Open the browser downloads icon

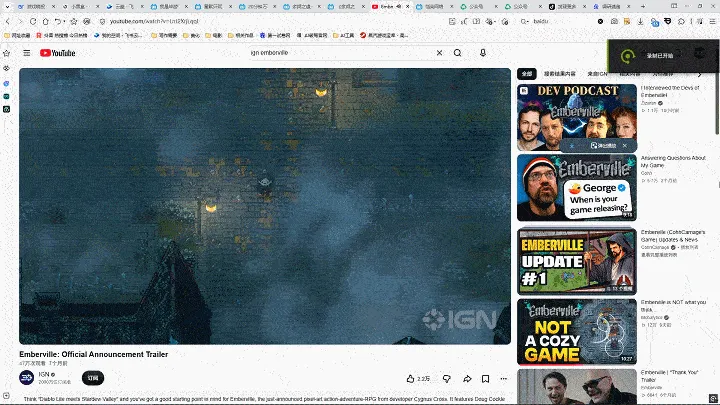tap(640, 22)
